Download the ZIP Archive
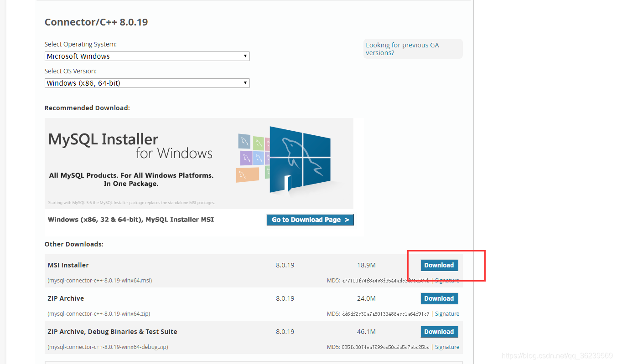617x364 pixels. [x=439, y=298]
